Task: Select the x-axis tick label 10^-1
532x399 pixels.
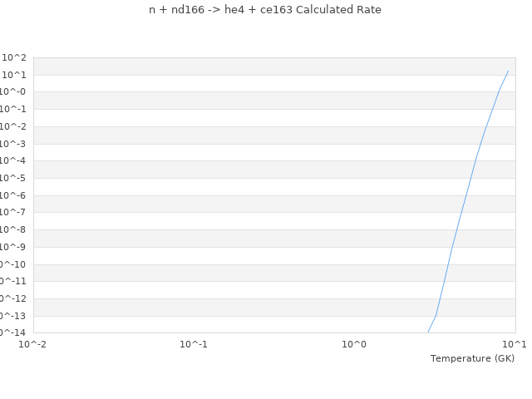Action: (x=194, y=343)
